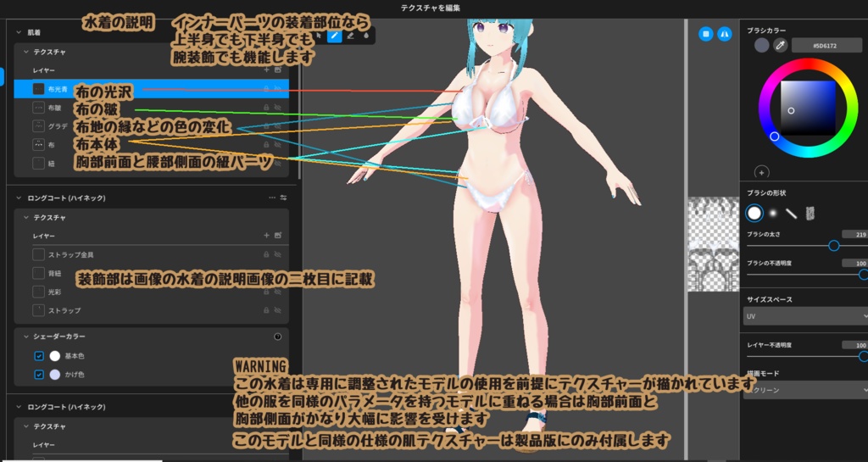Click the hex color field #5D6172
Image resolution: width=868 pixels, height=462 pixels.
tap(826, 46)
